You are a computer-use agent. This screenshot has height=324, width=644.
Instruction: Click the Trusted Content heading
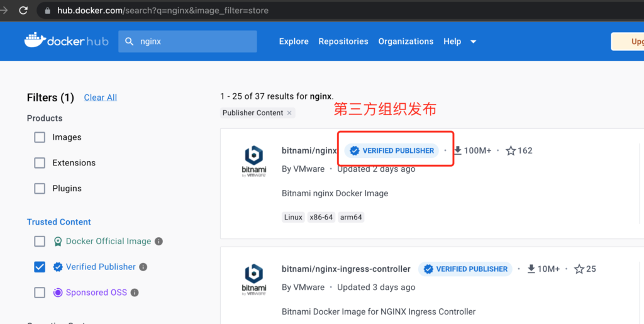(58, 221)
